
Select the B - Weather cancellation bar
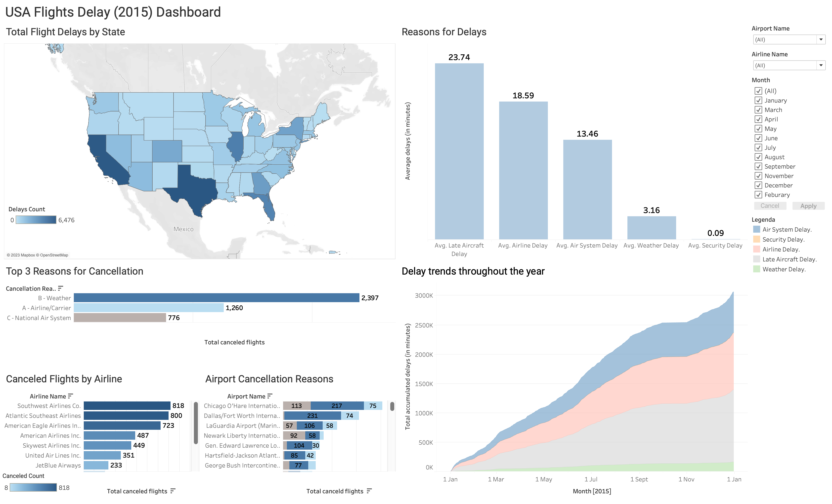[x=216, y=297]
